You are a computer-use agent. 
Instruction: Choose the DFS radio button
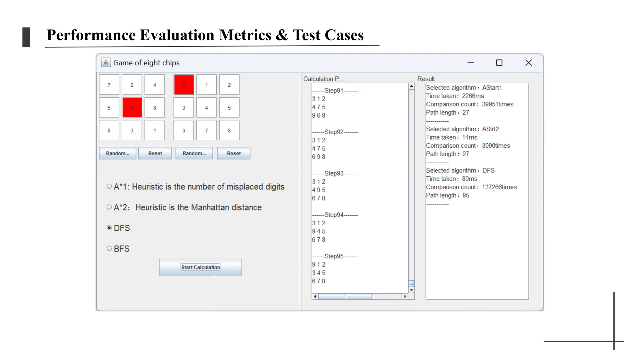coord(109,228)
